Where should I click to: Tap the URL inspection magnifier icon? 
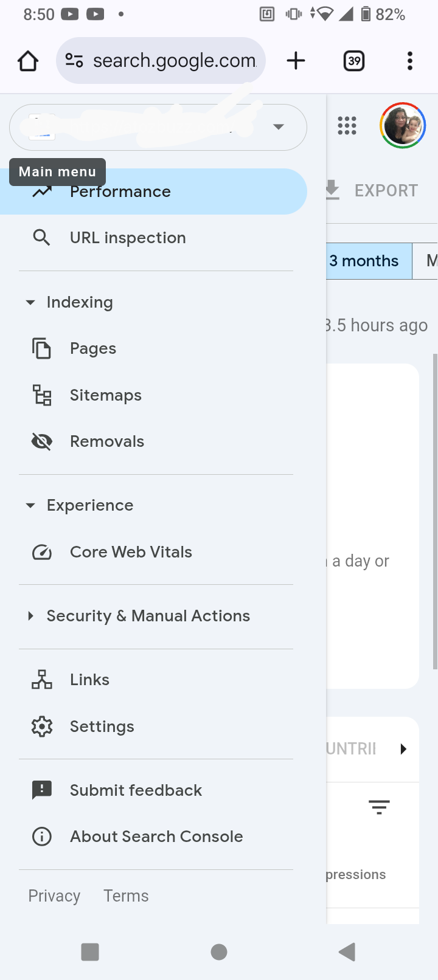tap(41, 237)
